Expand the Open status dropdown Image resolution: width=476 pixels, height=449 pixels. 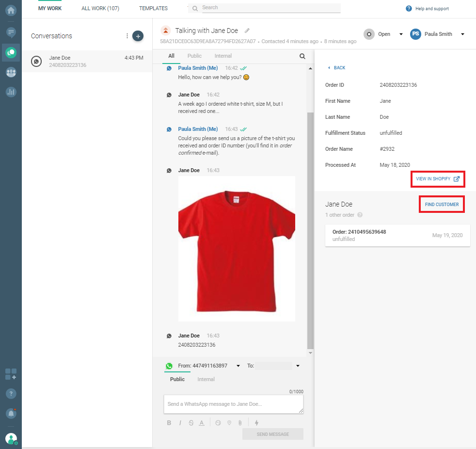pyautogui.click(x=401, y=34)
